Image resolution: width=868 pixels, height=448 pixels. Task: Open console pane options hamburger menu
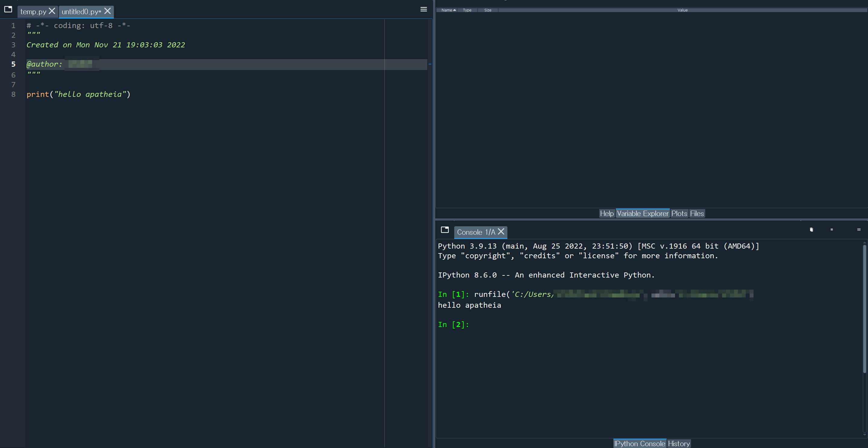click(859, 230)
